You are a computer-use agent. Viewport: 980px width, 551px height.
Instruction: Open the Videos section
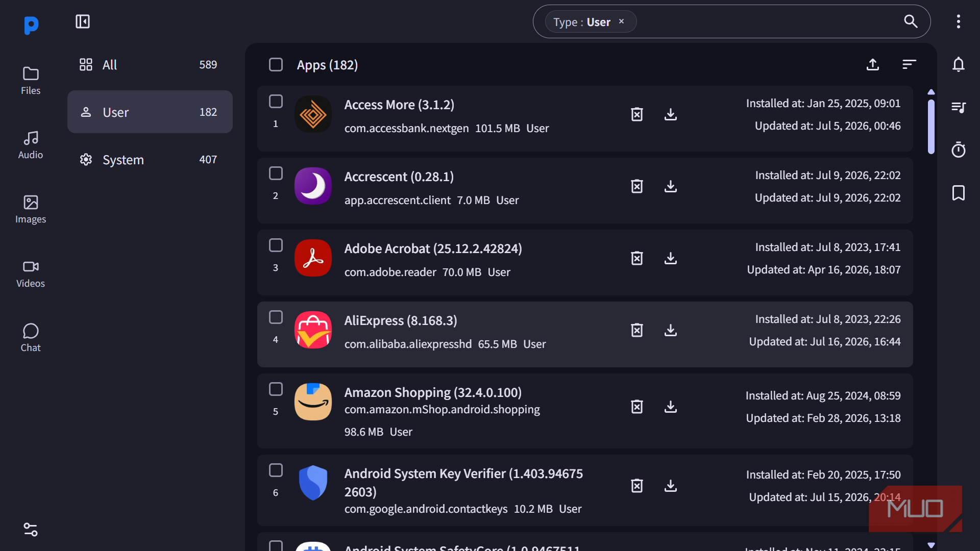tap(31, 273)
